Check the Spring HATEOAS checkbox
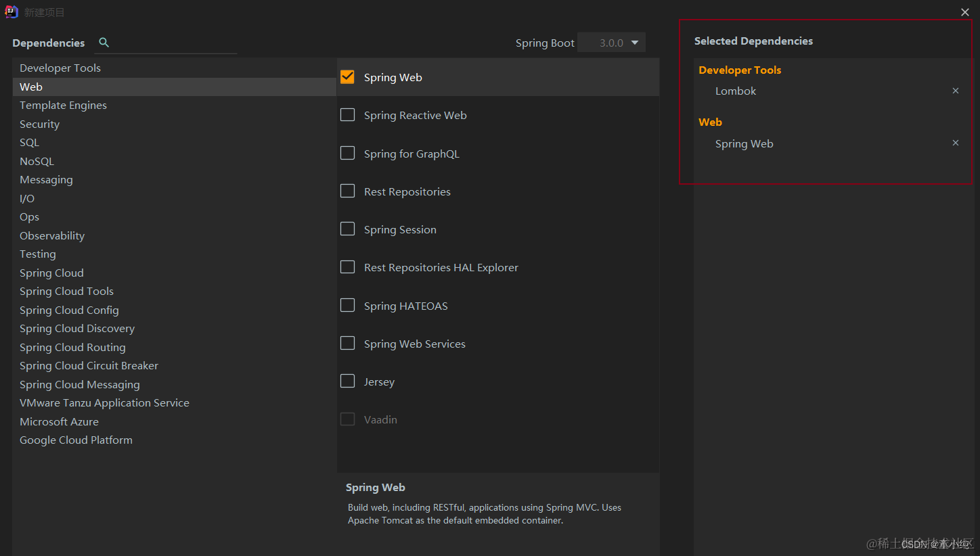This screenshot has height=556, width=980. tap(348, 306)
